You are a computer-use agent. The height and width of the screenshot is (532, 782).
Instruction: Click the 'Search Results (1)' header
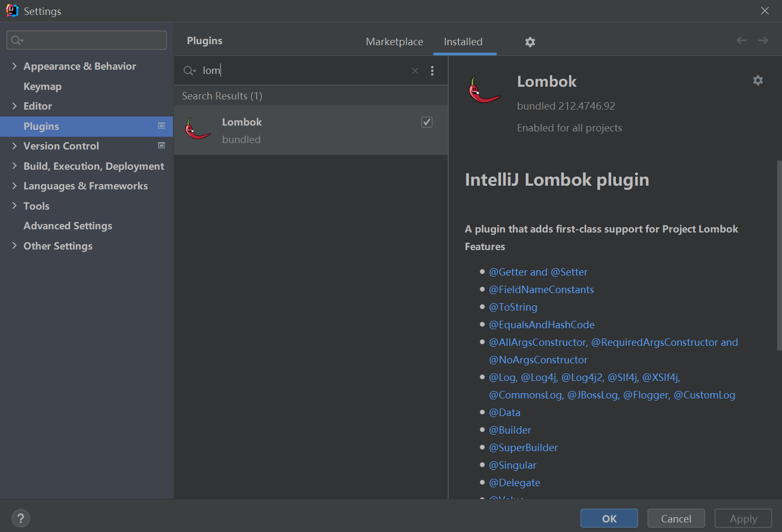(x=222, y=96)
